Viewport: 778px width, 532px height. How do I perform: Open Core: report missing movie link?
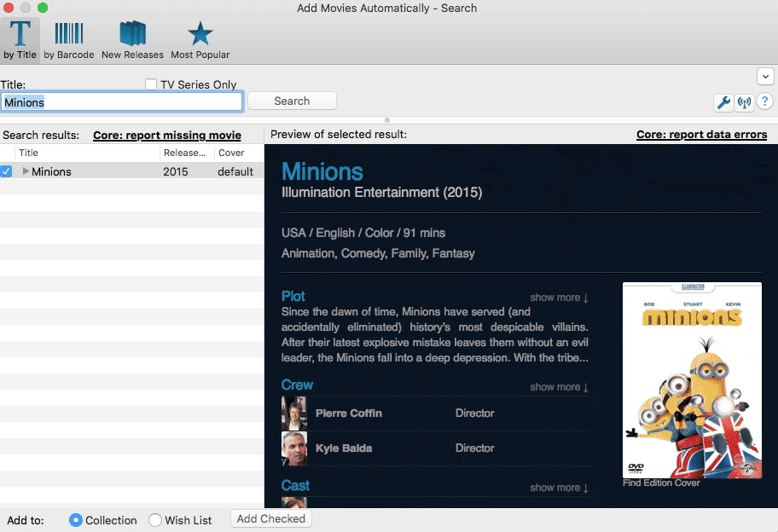tap(167, 136)
